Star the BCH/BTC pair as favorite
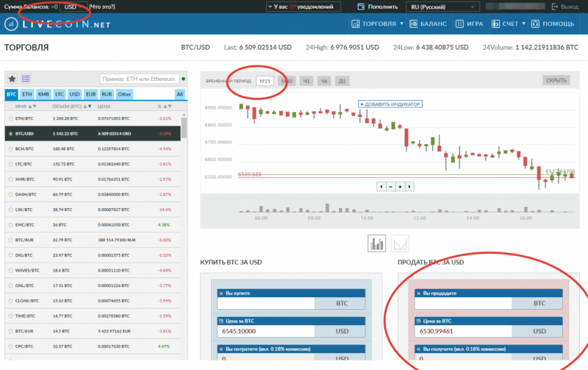The width and height of the screenshot is (588, 370). pyautogui.click(x=10, y=149)
